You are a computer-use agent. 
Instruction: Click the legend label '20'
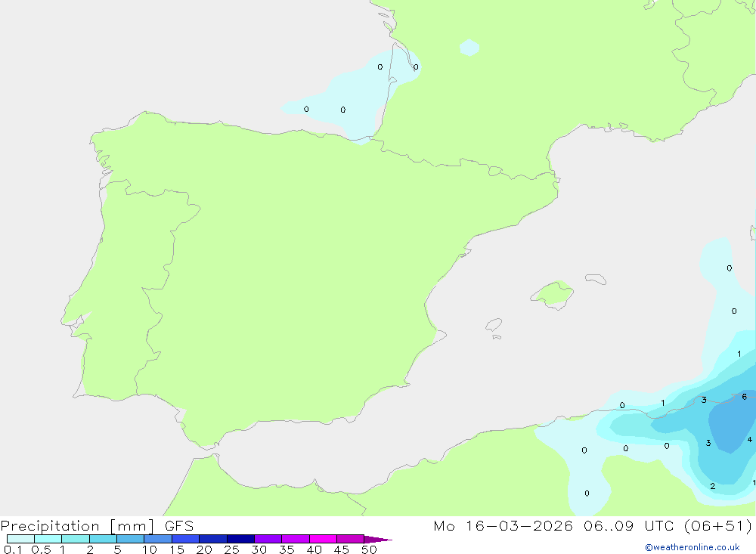pyautogui.click(x=204, y=549)
